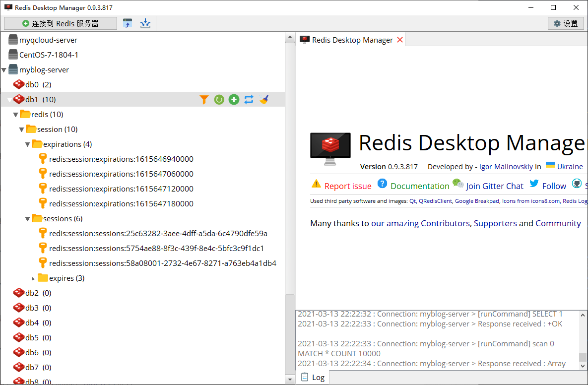Viewport: 588px width, 385px height.
Task: Collapse the sessions (6) folder arrow
Action: coord(28,219)
